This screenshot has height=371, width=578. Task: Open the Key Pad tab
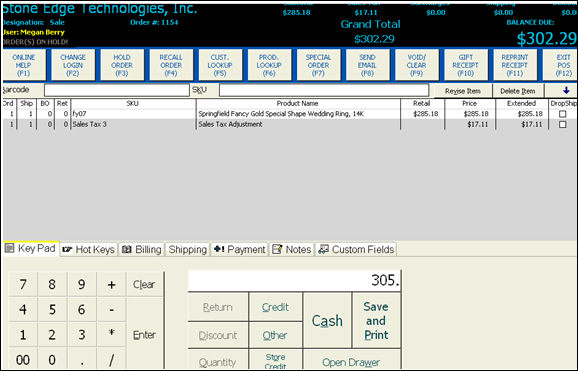[31, 249]
